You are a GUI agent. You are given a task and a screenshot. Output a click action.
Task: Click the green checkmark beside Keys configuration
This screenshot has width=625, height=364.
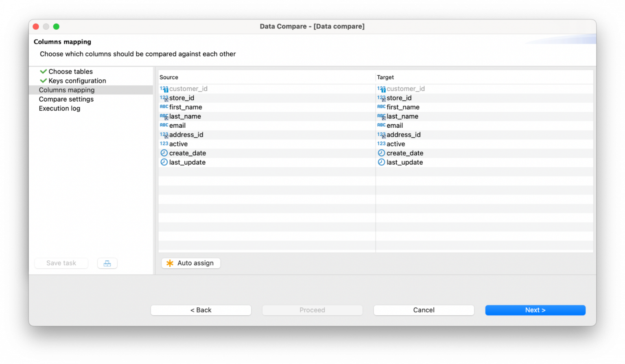point(43,81)
